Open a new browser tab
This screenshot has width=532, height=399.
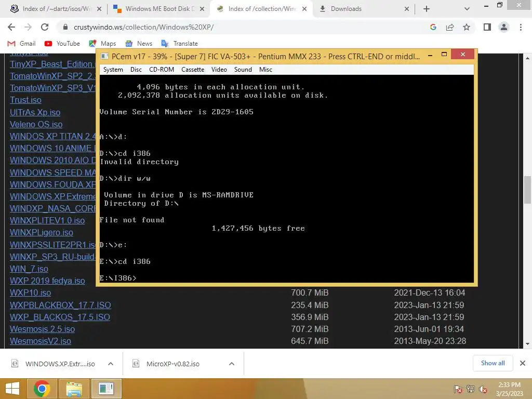pos(427,9)
